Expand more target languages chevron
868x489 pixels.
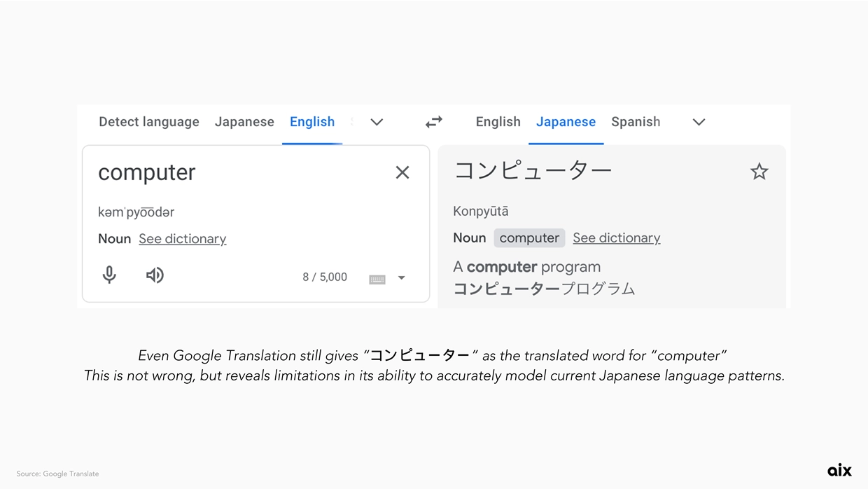tap(699, 122)
